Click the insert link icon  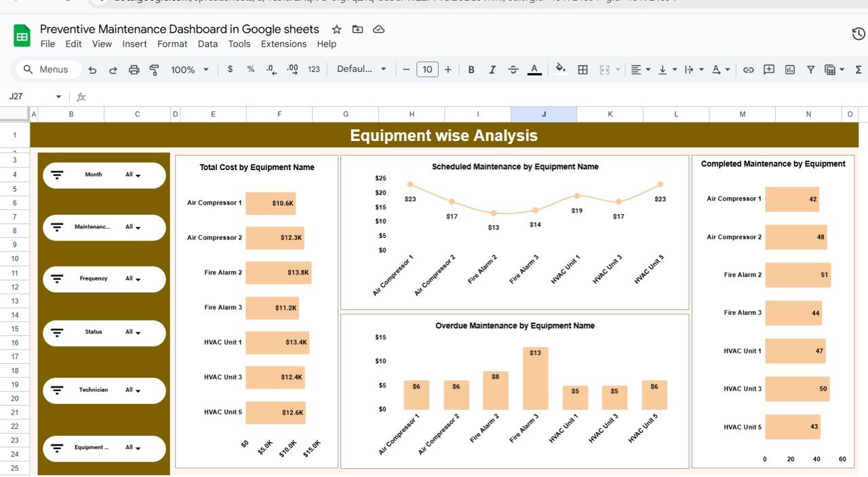[749, 69]
